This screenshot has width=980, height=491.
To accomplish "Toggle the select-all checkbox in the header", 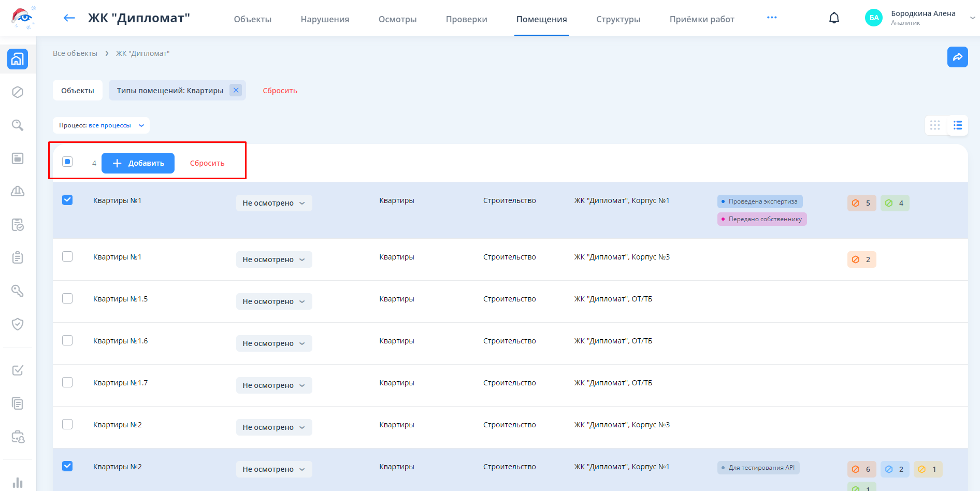I will [67, 162].
